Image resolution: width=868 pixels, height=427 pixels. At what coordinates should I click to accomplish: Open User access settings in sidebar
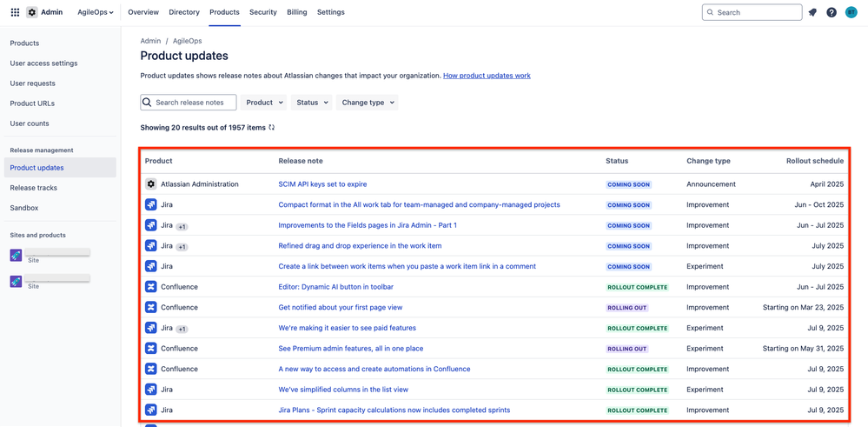pyautogui.click(x=60, y=63)
